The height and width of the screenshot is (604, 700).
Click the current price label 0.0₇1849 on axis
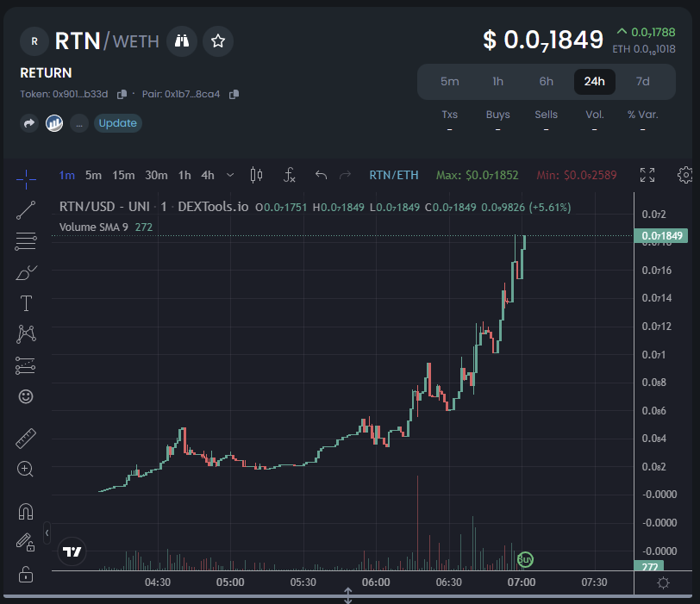[x=661, y=236]
